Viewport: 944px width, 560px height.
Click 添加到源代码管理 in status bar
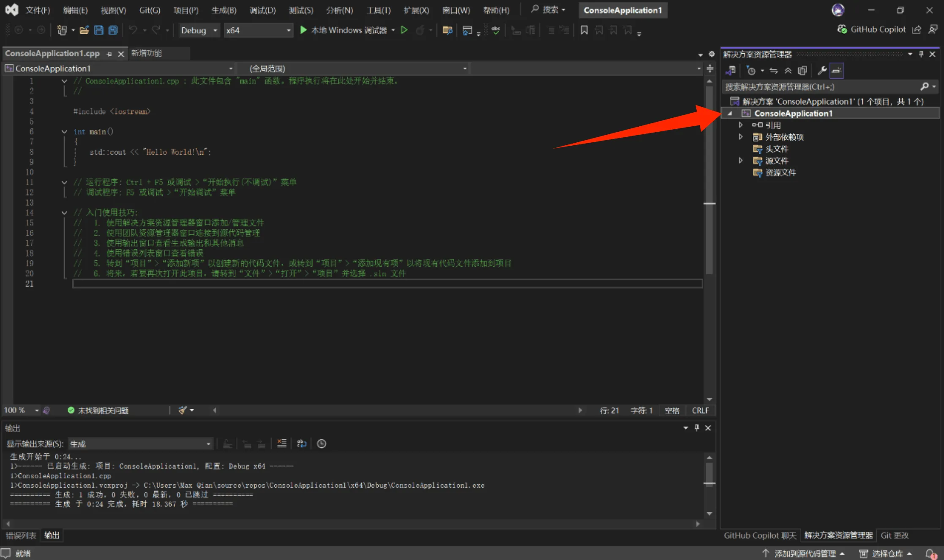pos(804,553)
